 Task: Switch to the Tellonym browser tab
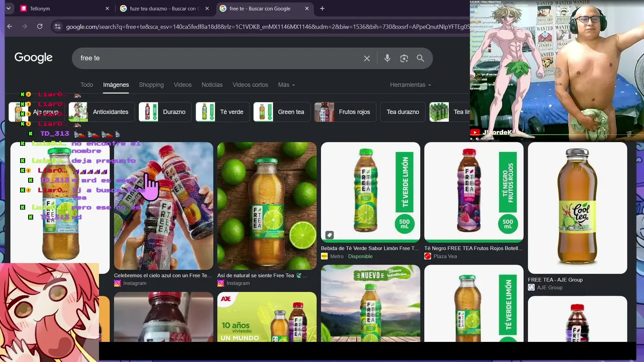coord(64,9)
